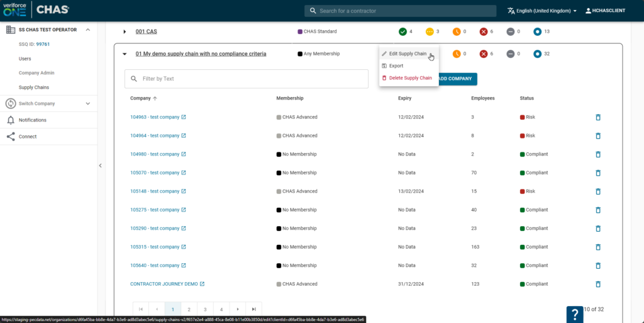
Task: Open the HCHASCLIENT user account menu
Action: coord(606,11)
